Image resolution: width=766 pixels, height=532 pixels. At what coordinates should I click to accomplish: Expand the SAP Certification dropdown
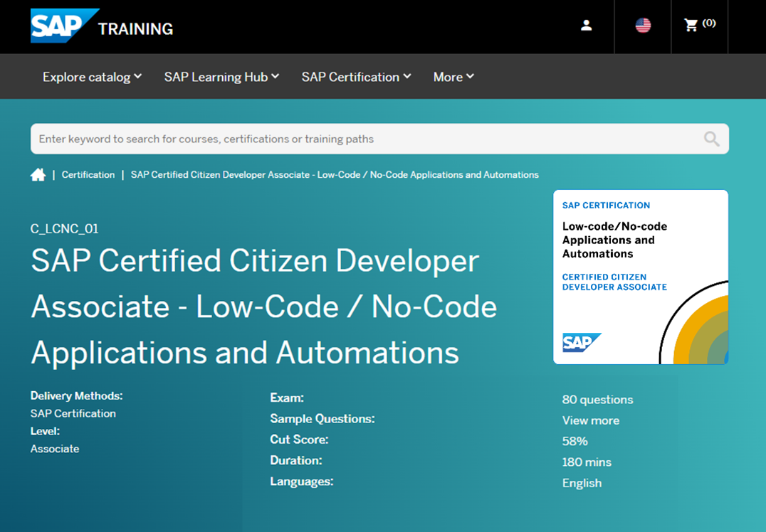pyautogui.click(x=356, y=77)
